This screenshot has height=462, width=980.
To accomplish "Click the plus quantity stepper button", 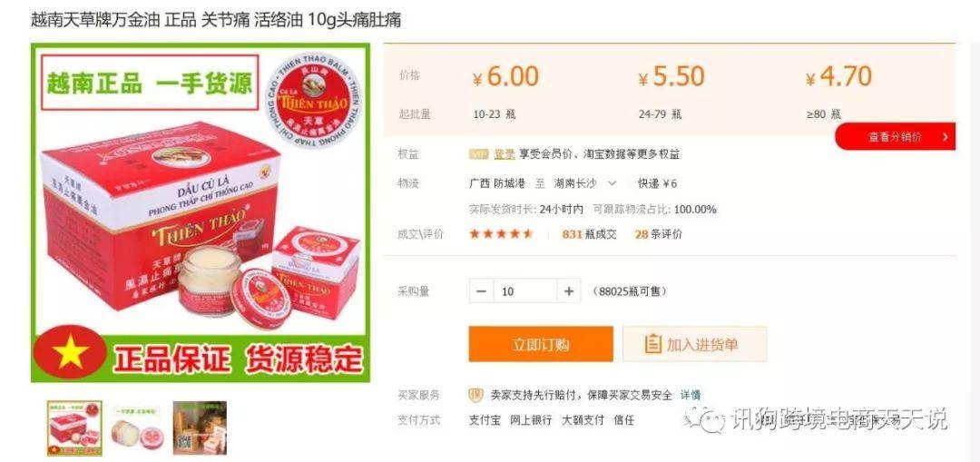I will point(569,291).
